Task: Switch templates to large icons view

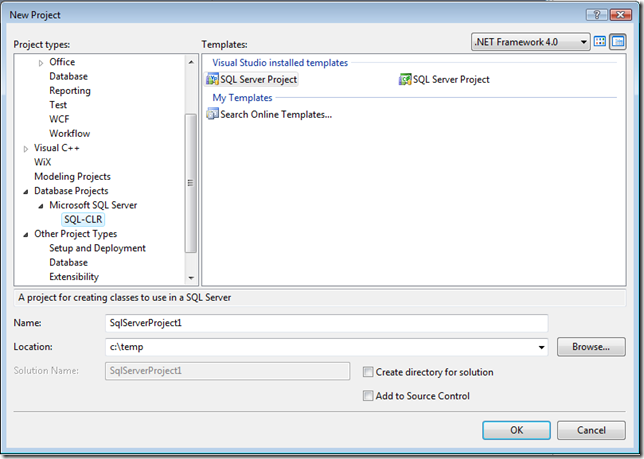Action: click(600, 41)
